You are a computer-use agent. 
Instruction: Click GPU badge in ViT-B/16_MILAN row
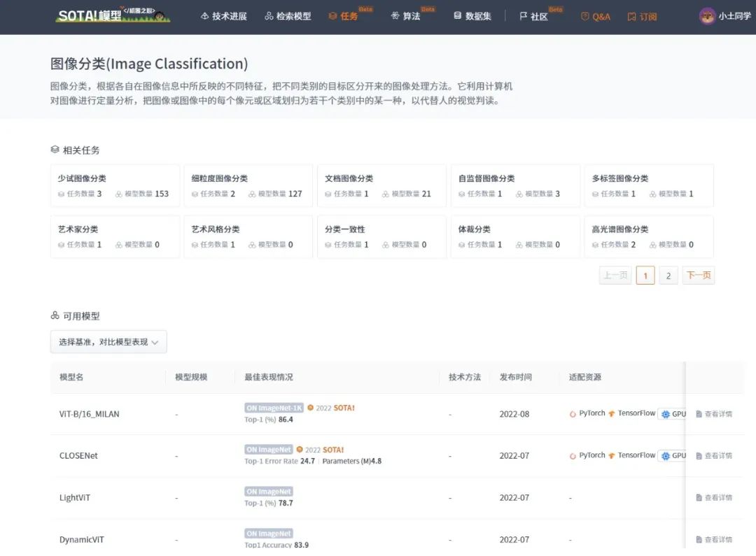[x=672, y=414]
